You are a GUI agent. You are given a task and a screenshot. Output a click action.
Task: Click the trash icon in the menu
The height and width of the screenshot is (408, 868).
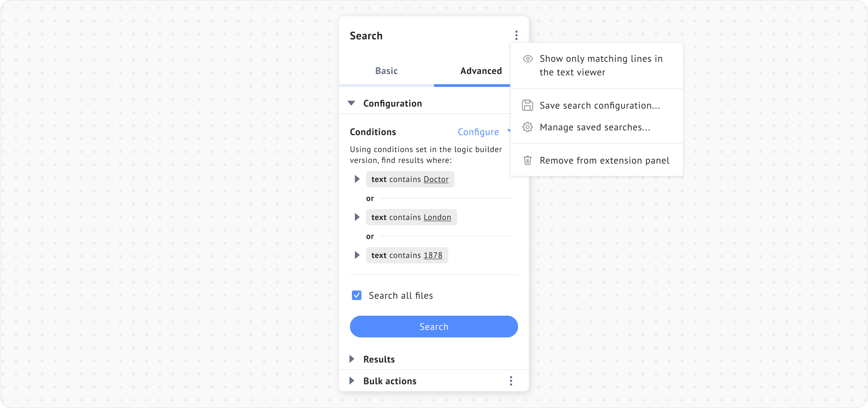527,160
